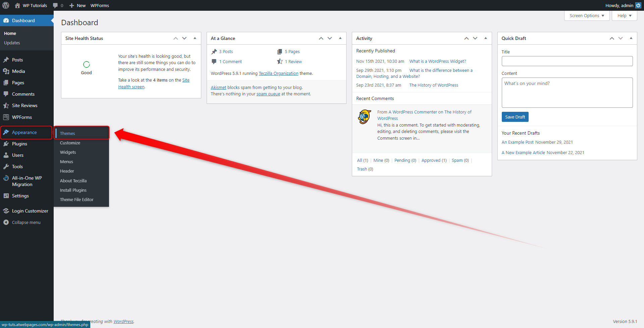Click the Save Draft button
This screenshot has width=644, height=328.
coord(515,117)
